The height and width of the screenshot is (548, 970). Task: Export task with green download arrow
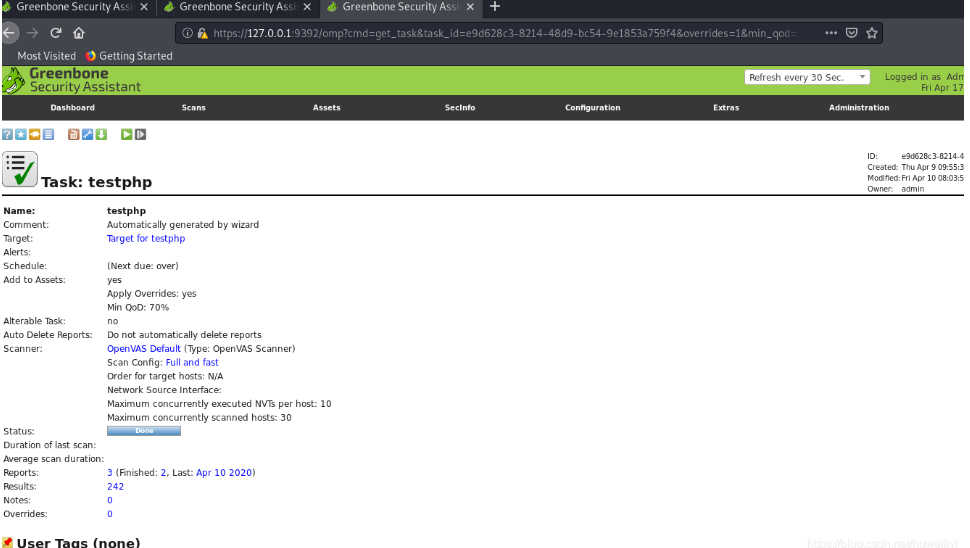(101, 134)
